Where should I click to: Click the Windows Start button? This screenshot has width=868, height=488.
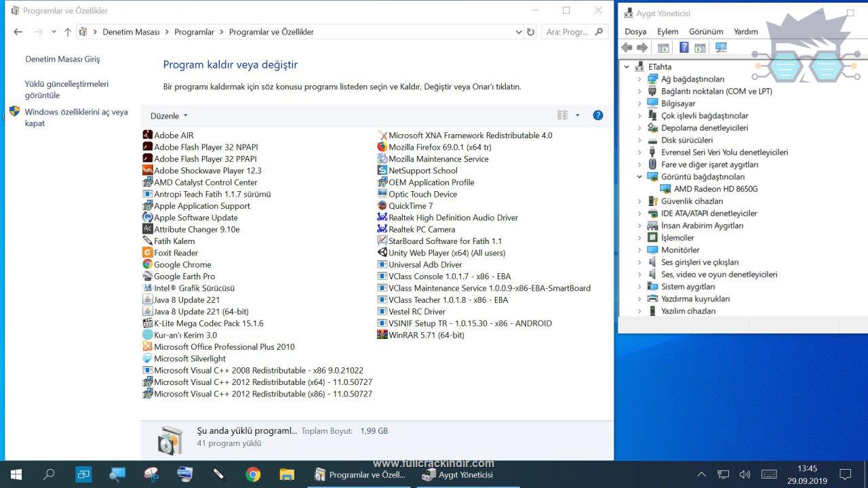tap(16, 474)
